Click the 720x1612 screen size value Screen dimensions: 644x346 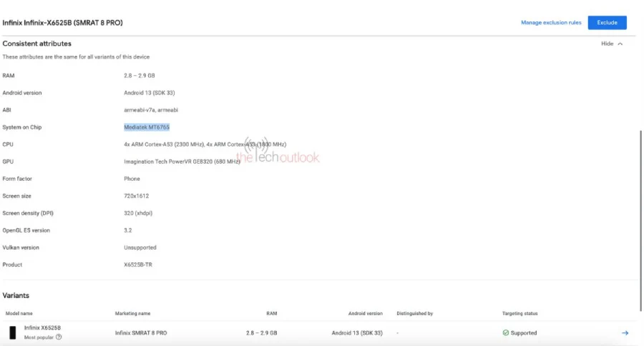tap(137, 196)
